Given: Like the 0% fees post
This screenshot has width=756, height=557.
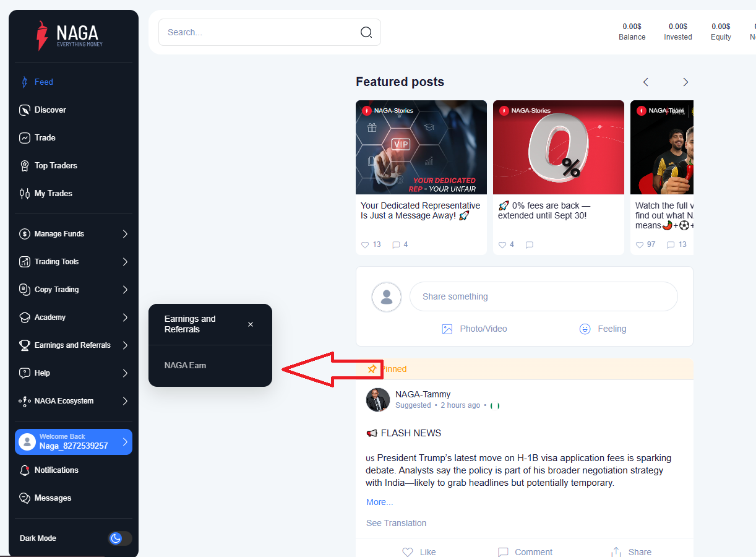Looking at the screenshot, I should 502,244.
